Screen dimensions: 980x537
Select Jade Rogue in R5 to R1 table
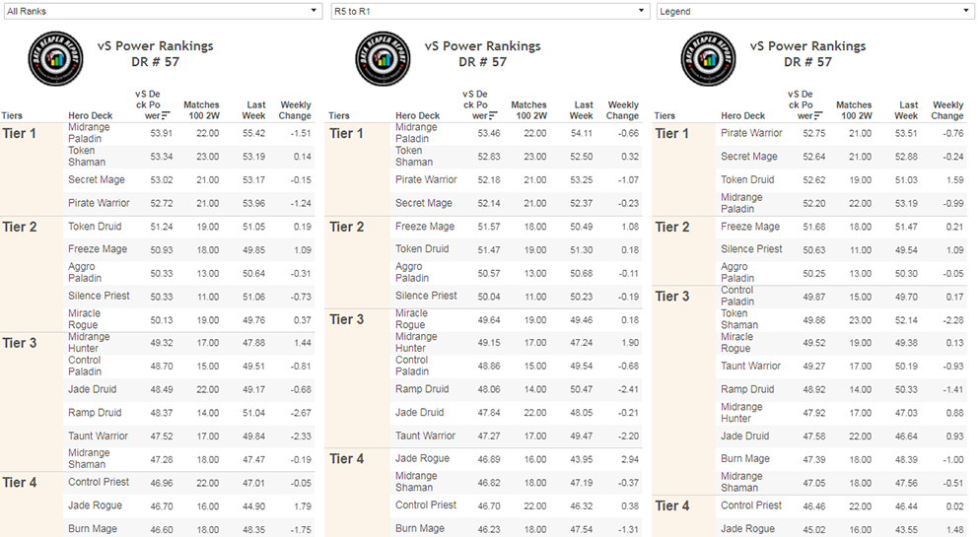pyautogui.click(x=422, y=458)
